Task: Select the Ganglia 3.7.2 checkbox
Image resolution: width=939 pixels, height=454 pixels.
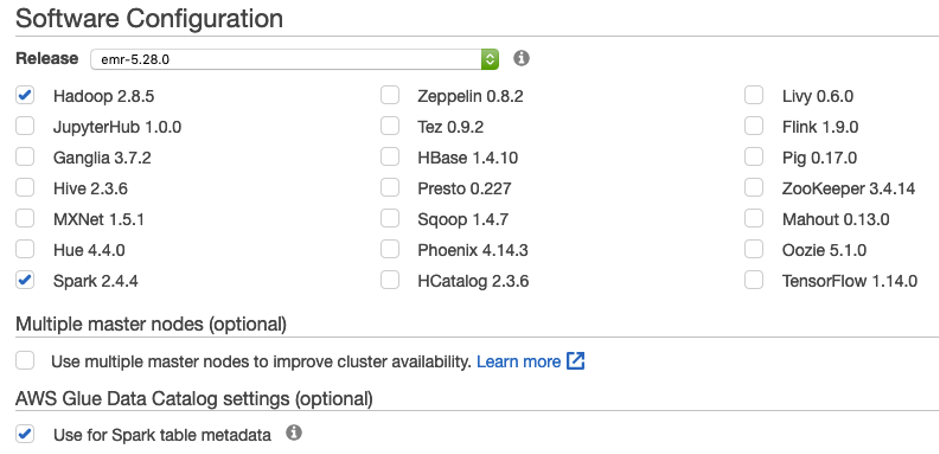Action: (x=25, y=157)
